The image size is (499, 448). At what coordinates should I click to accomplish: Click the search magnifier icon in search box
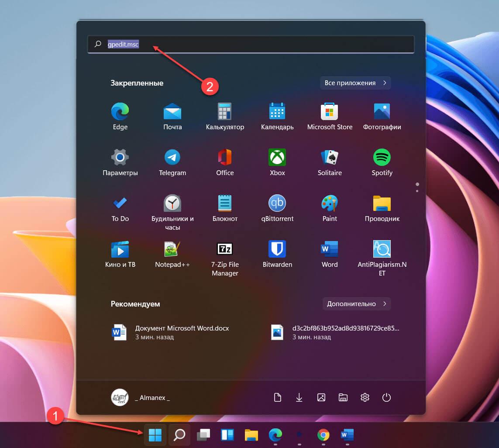(98, 44)
